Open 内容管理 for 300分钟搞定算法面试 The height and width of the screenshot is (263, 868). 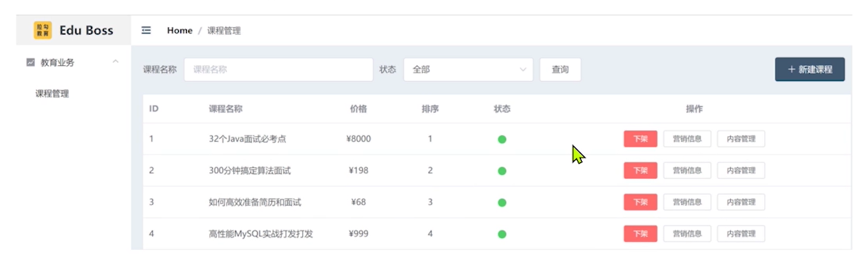click(x=741, y=170)
